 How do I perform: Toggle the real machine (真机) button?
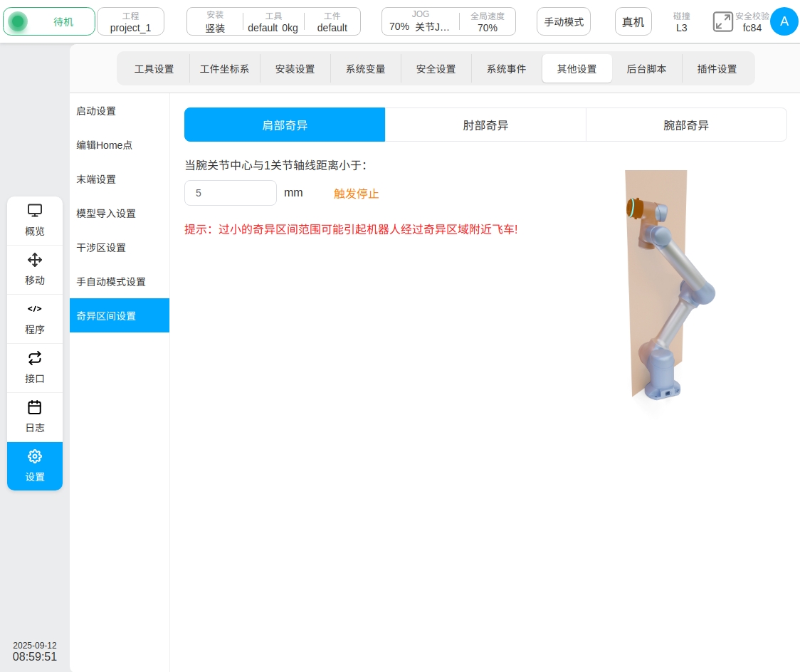[633, 22]
